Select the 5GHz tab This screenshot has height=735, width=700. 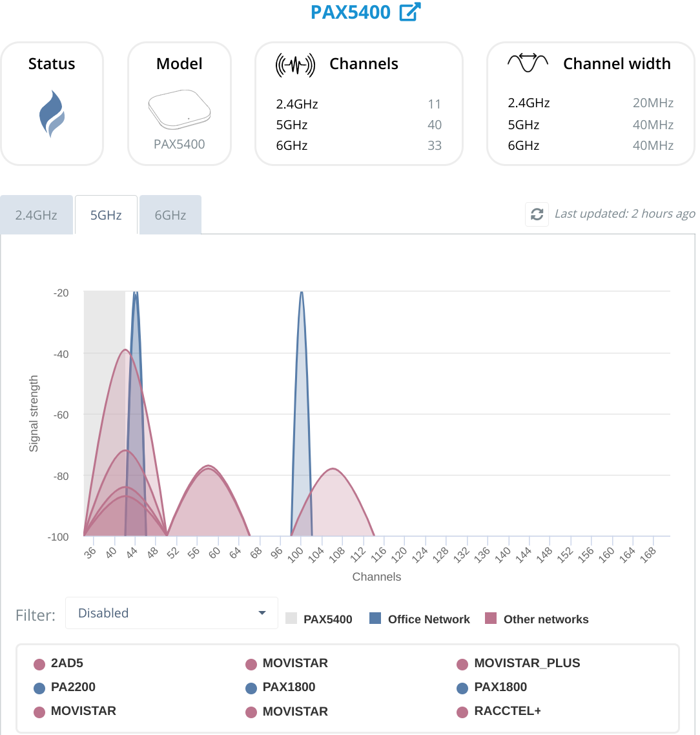click(106, 215)
